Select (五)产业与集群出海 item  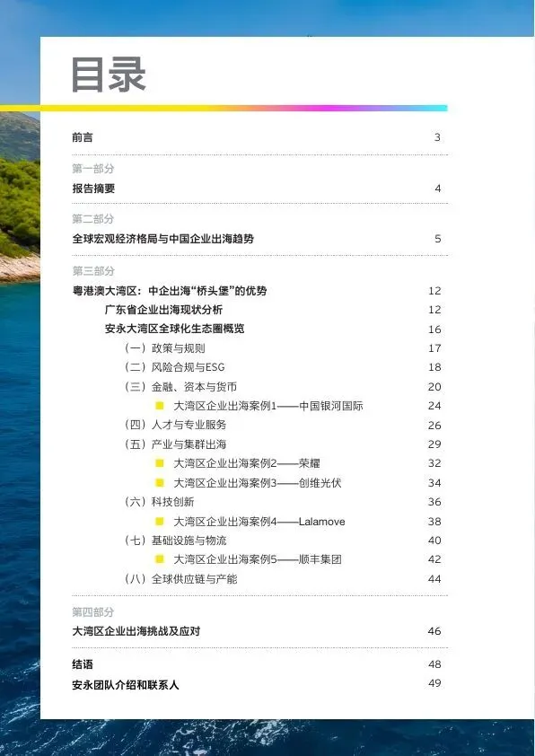click(175, 444)
